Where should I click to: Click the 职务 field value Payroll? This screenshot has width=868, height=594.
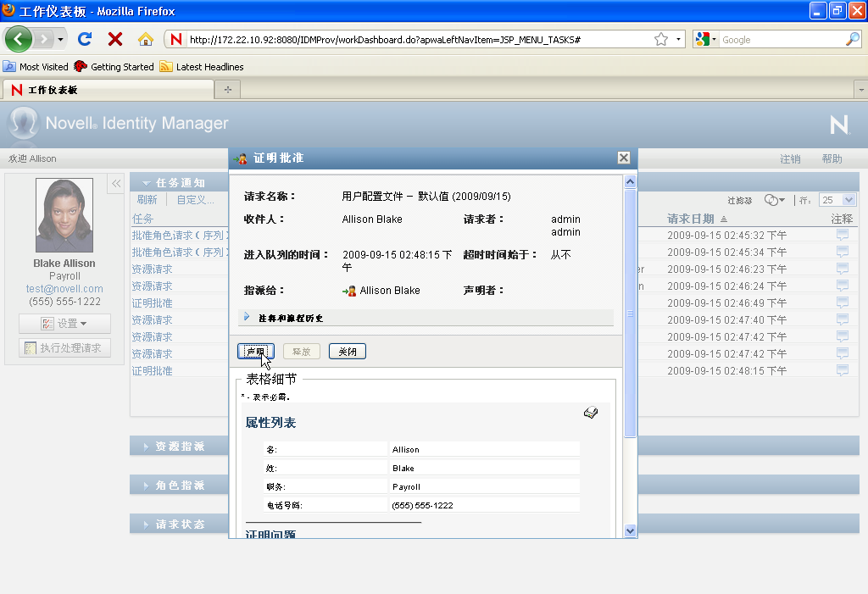click(406, 486)
